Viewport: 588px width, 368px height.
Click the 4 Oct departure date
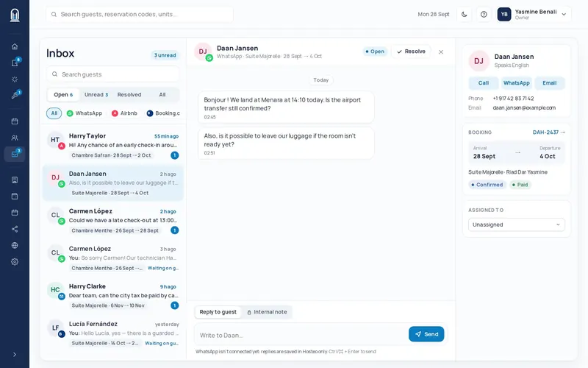pos(547,156)
